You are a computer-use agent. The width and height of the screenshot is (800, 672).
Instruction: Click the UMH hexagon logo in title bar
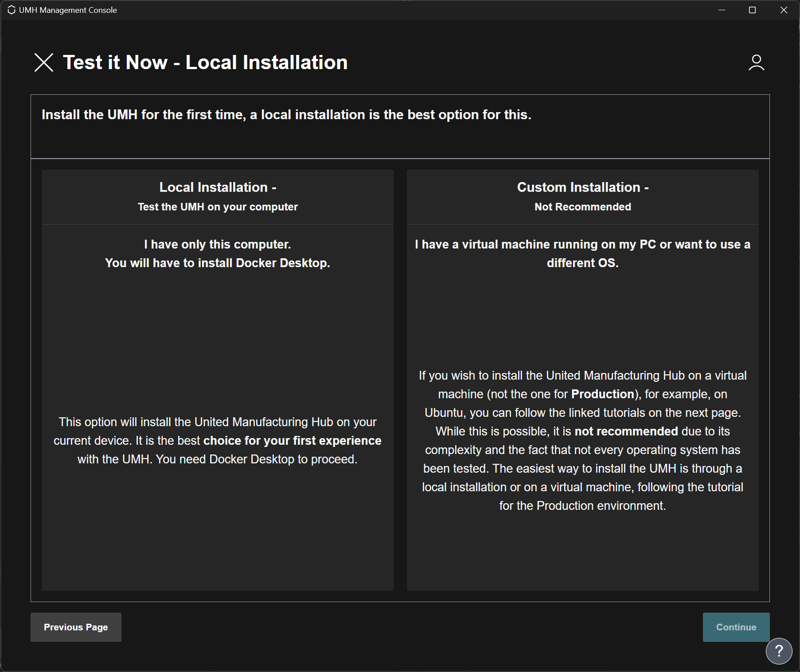[12, 10]
